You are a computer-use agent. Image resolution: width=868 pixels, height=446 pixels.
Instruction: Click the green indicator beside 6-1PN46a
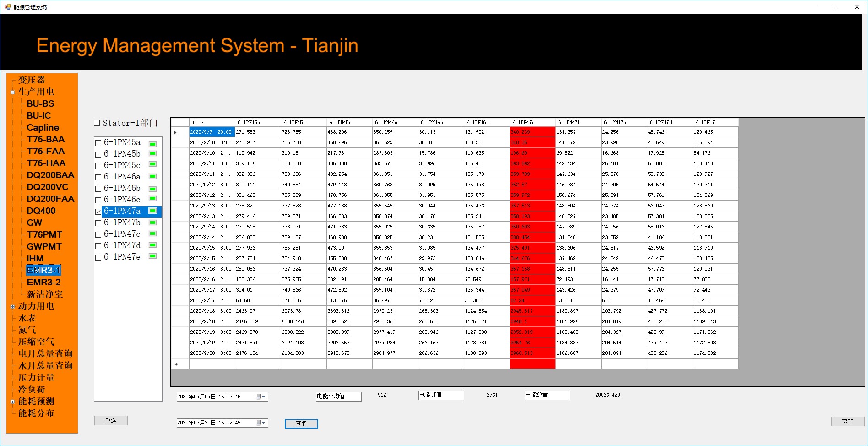[153, 176]
